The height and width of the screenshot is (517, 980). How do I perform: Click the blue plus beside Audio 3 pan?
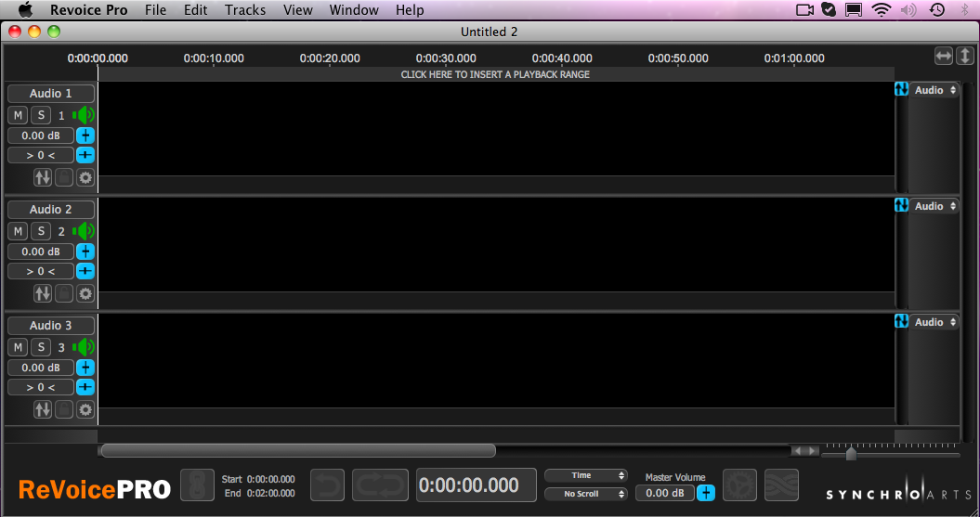85,387
